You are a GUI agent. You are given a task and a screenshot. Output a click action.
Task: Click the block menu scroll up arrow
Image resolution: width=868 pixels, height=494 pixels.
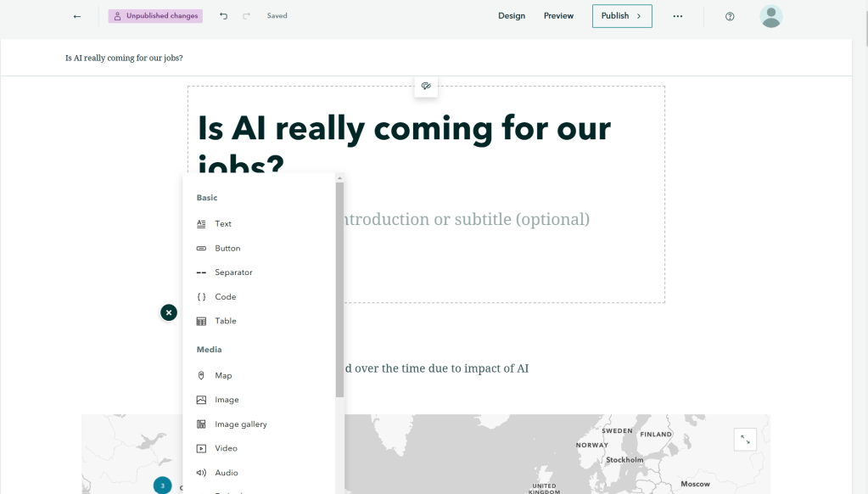pyautogui.click(x=339, y=178)
